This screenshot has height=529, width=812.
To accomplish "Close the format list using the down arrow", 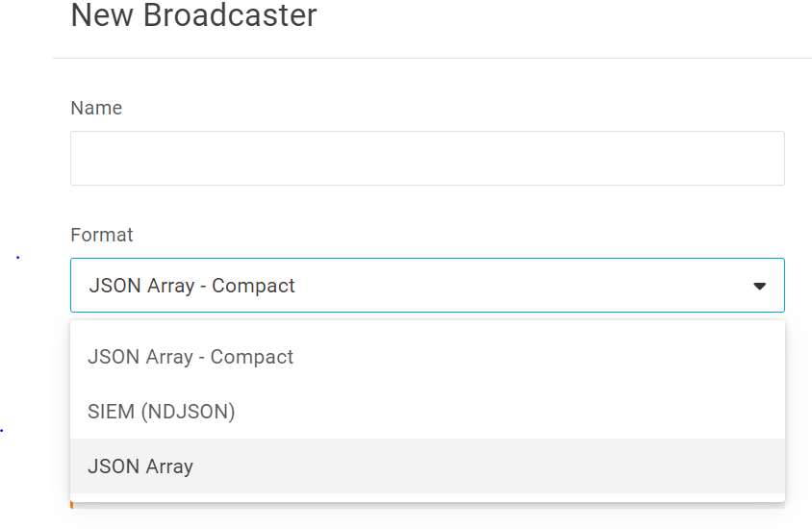I will point(759,286).
